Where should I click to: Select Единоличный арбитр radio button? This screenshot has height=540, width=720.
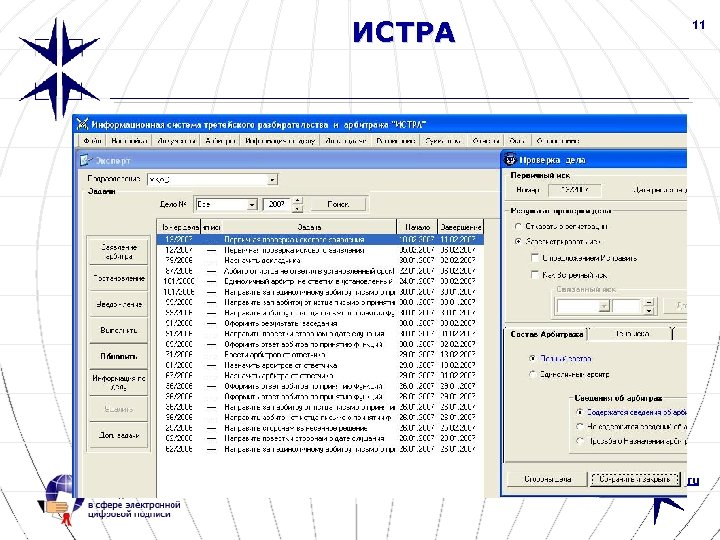click(532, 374)
